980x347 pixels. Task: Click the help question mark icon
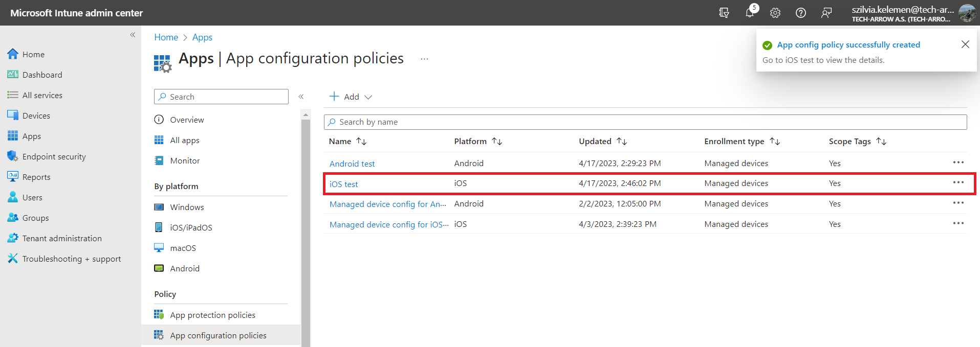point(801,13)
